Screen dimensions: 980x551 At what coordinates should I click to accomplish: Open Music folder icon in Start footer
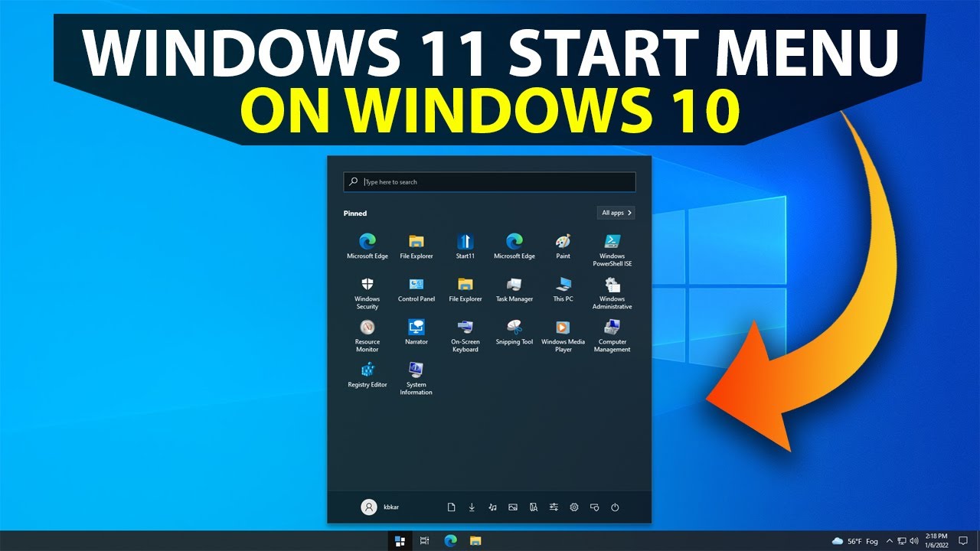coord(492,507)
